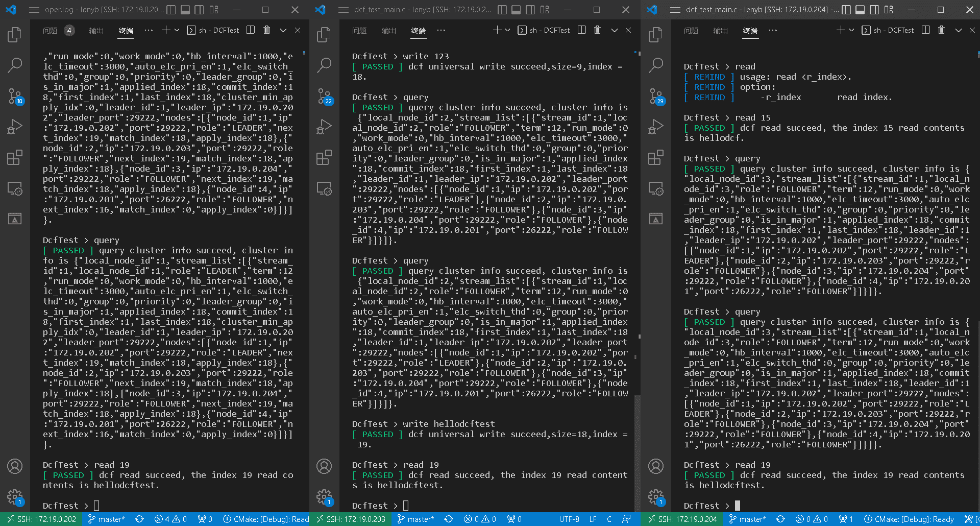Click C language mode in status bar
The width and height of the screenshot is (980, 526).
coord(609,519)
